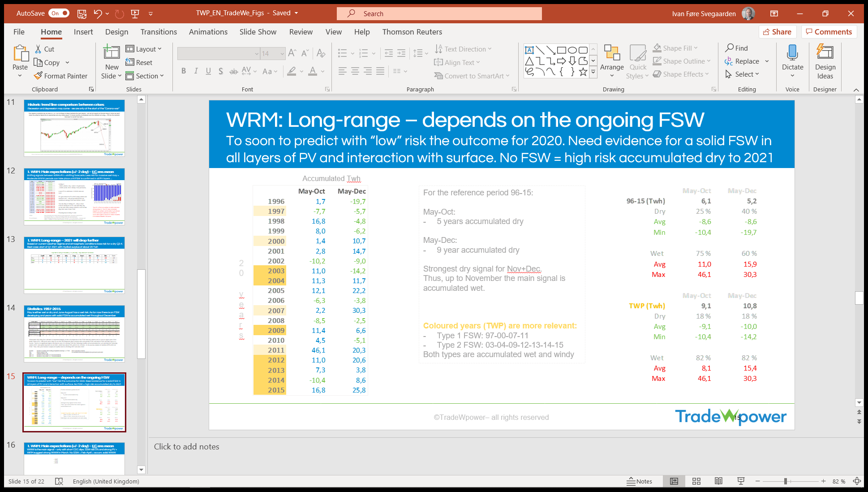Open the Shape Fill dropdown
868x492 pixels.
click(x=696, y=48)
